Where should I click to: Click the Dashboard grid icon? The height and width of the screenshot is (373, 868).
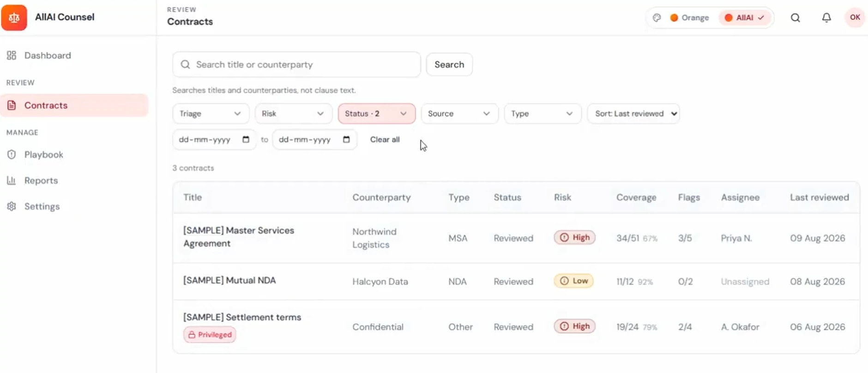tap(12, 55)
